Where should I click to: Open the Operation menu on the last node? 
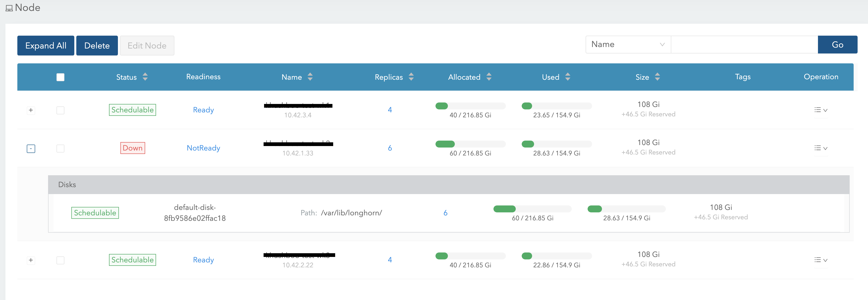(x=821, y=260)
